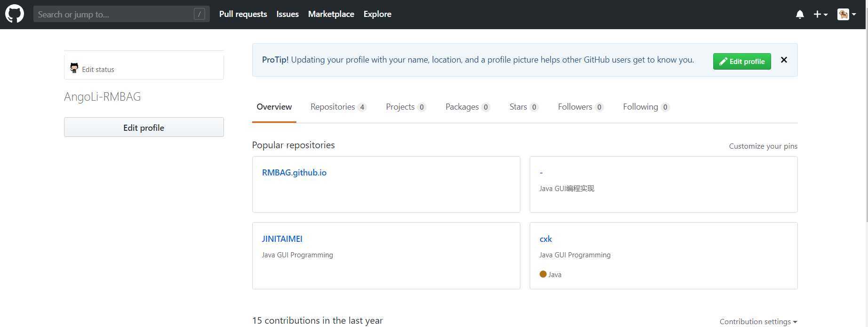Open Pull requests in top navigation
Image resolution: width=868 pixels, height=327 pixels.
[x=243, y=14]
